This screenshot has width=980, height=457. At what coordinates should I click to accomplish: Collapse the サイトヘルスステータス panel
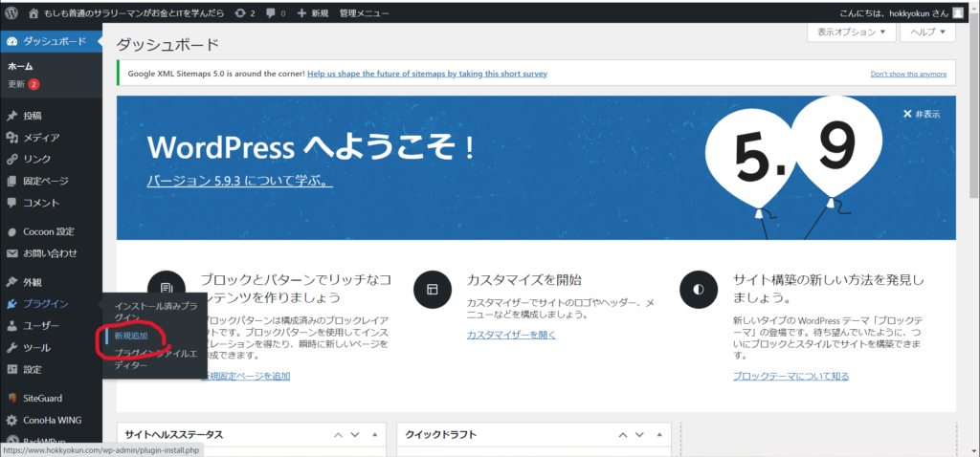tap(374, 434)
